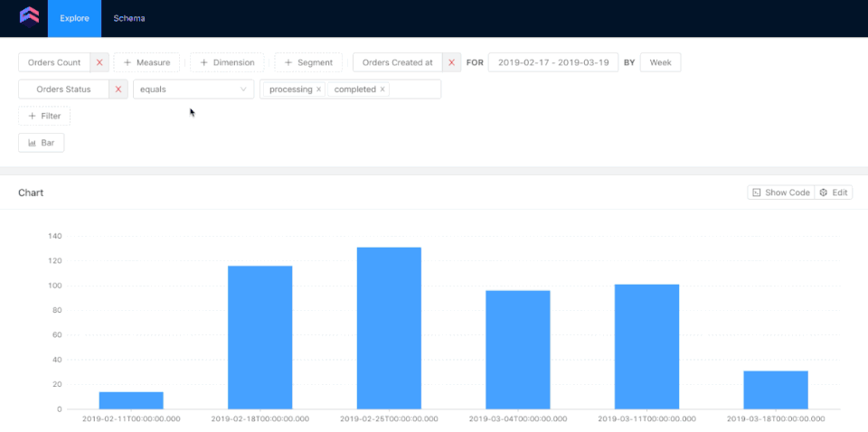The height and width of the screenshot is (432, 868).
Task: Add a new Filter
Action: (x=44, y=117)
